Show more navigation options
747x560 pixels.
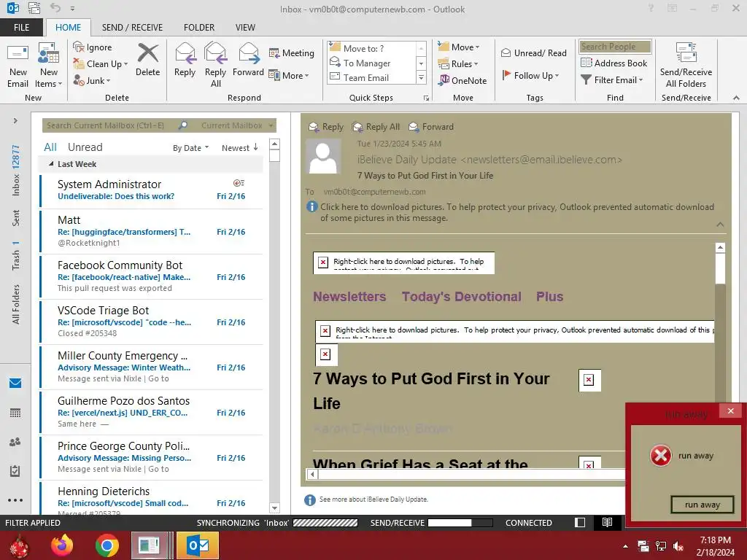click(x=15, y=500)
